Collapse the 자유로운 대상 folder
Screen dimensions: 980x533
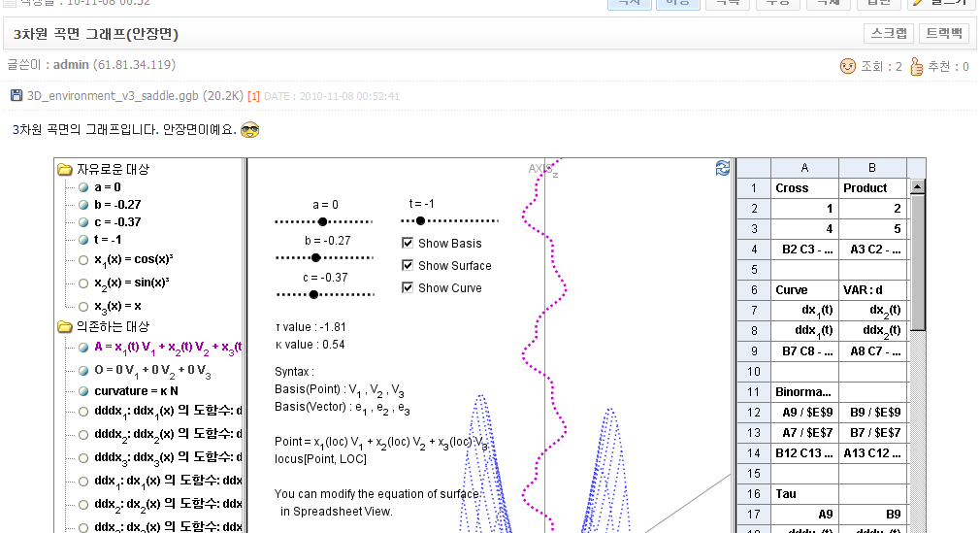65,170
